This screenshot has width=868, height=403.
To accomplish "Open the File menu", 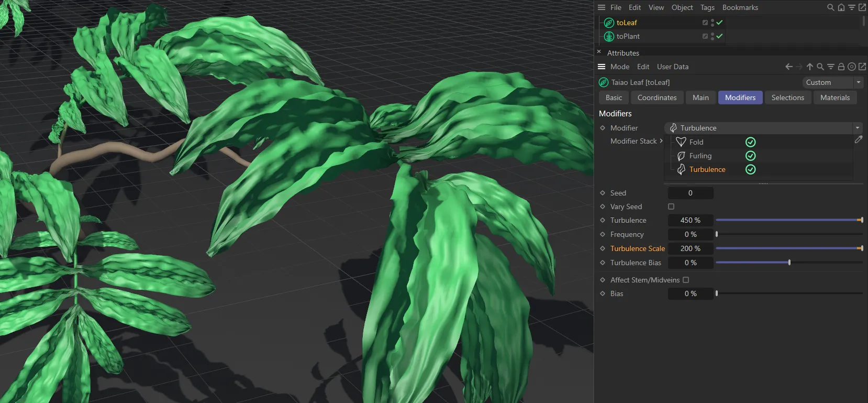I will coord(616,7).
